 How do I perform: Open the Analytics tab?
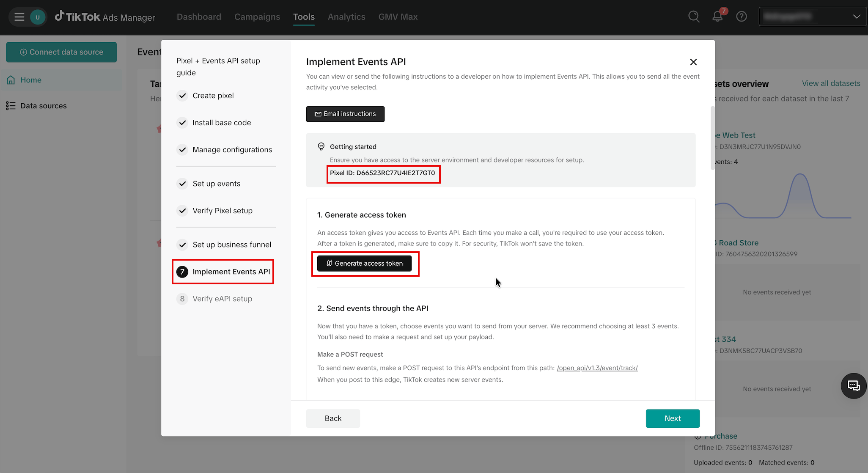click(x=346, y=17)
